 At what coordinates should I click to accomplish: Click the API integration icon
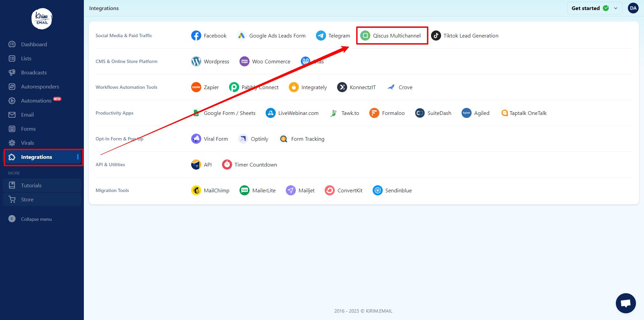[x=196, y=165]
